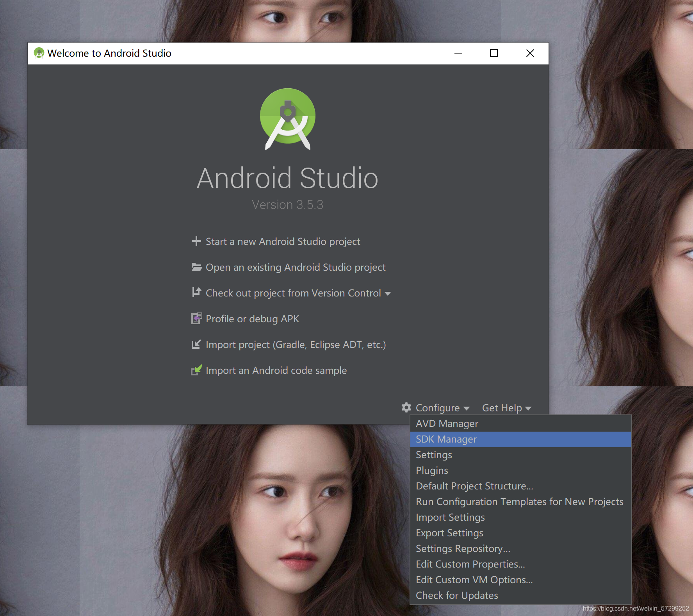Select Import an Android code sample
The image size is (693, 616).
pyautogui.click(x=276, y=370)
